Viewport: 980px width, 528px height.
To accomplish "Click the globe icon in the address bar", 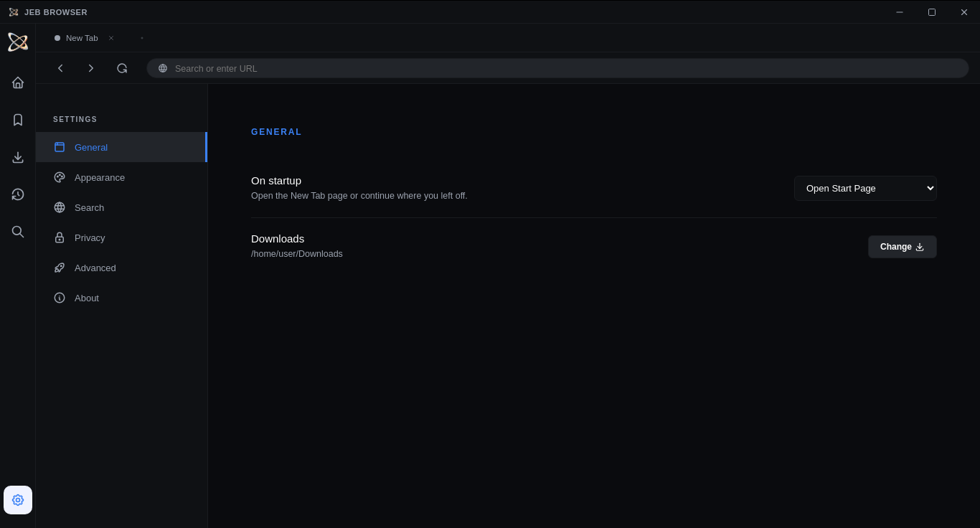I will pyautogui.click(x=162, y=68).
